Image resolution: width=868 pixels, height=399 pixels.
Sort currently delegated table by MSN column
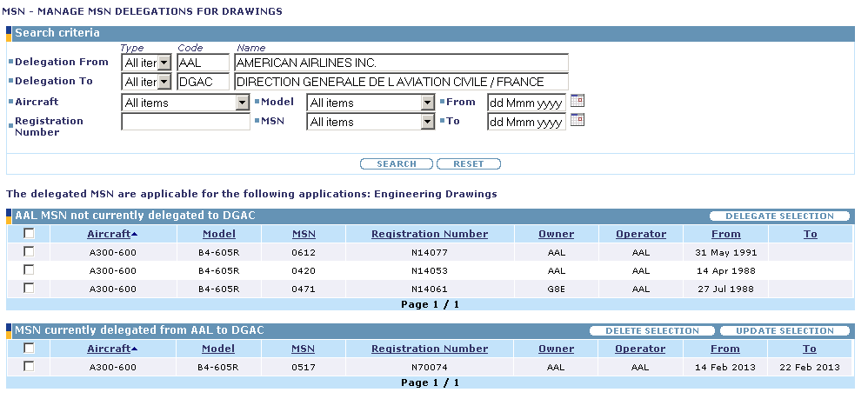(304, 349)
